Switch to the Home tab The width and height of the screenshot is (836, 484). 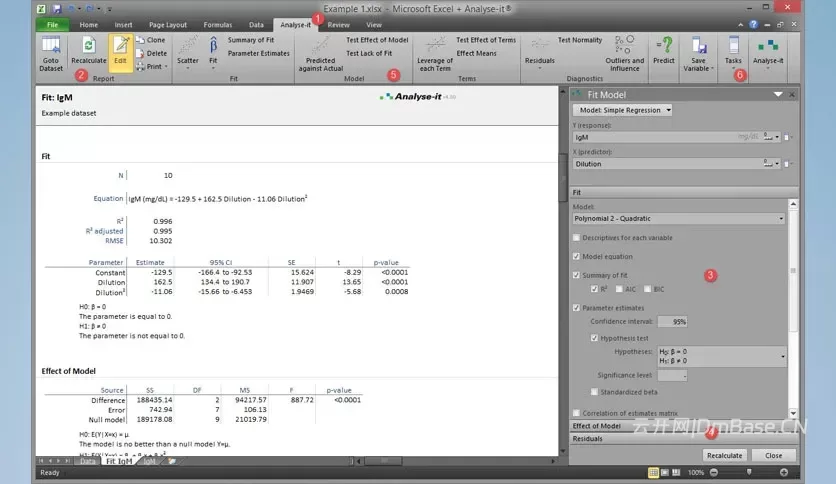coord(89,25)
